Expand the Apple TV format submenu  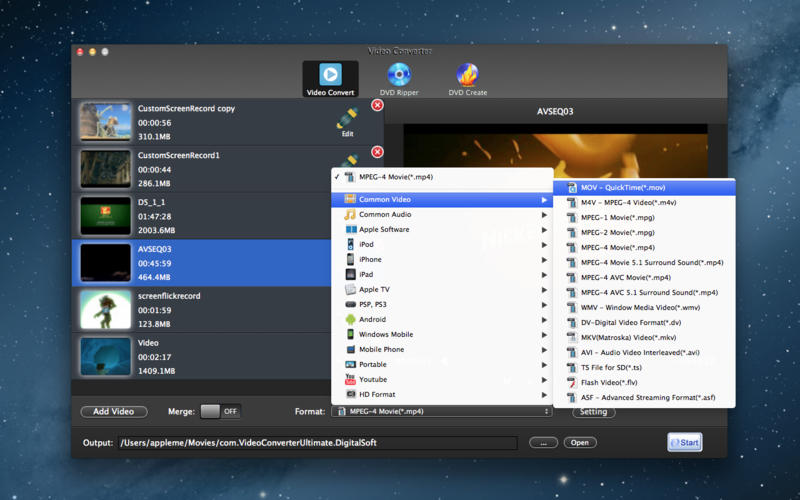(x=442, y=289)
